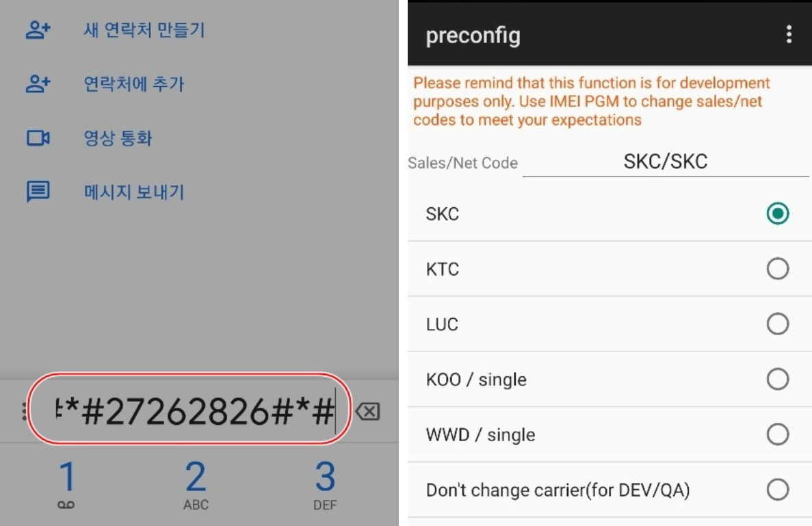Screen dimensions: 812x526
Task: Tap the add-to-contacts person icon
Action: [38, 83]
